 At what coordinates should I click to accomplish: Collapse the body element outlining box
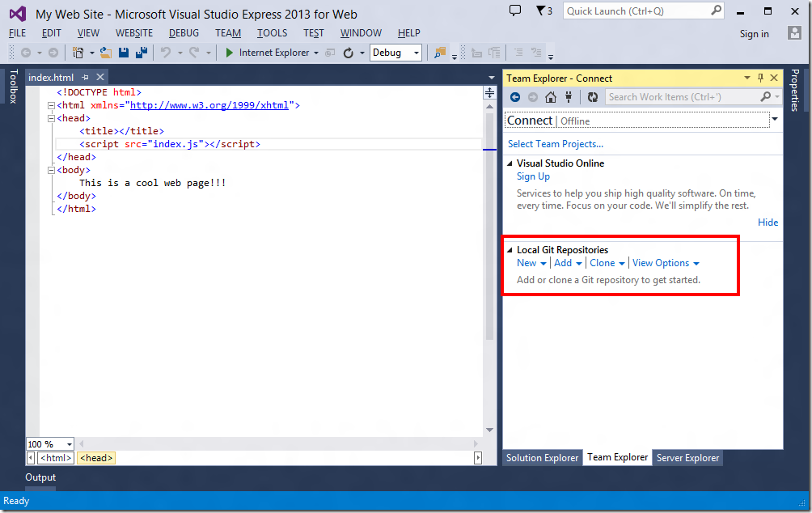51,170
